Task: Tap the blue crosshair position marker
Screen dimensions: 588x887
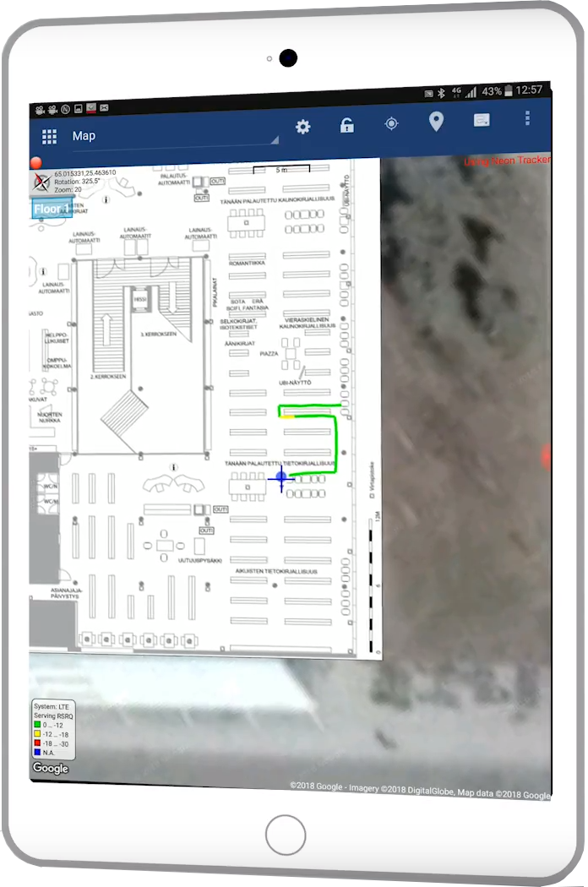Action: pos(281,478)
